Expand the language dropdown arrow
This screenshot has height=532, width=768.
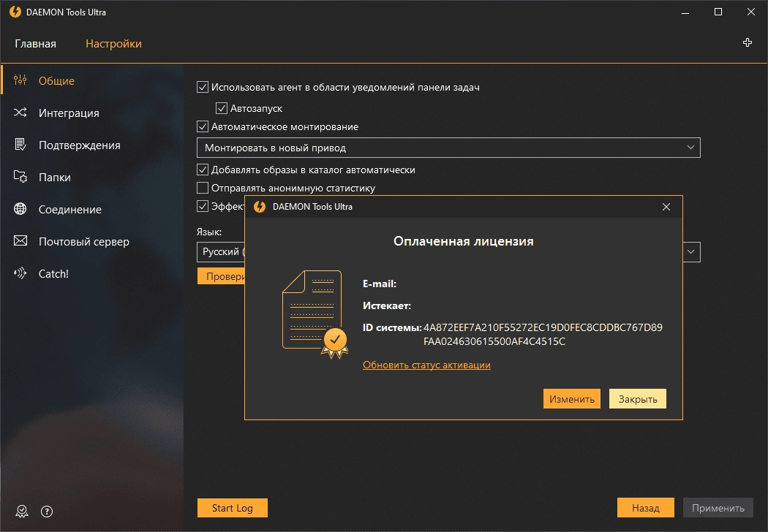point(690,251)
